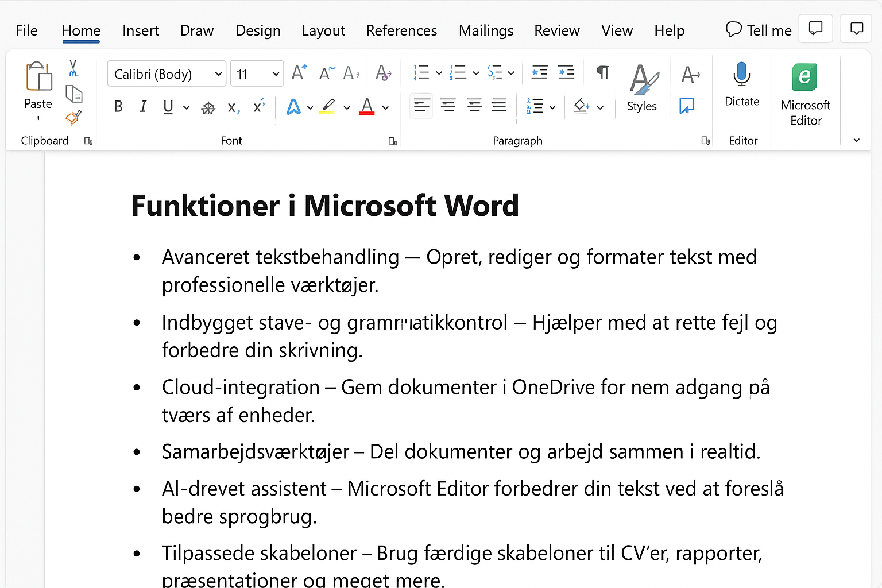882x588 pixels.
Task: Click the Paste clipboard icon
Action: click(x=38, y=76)
